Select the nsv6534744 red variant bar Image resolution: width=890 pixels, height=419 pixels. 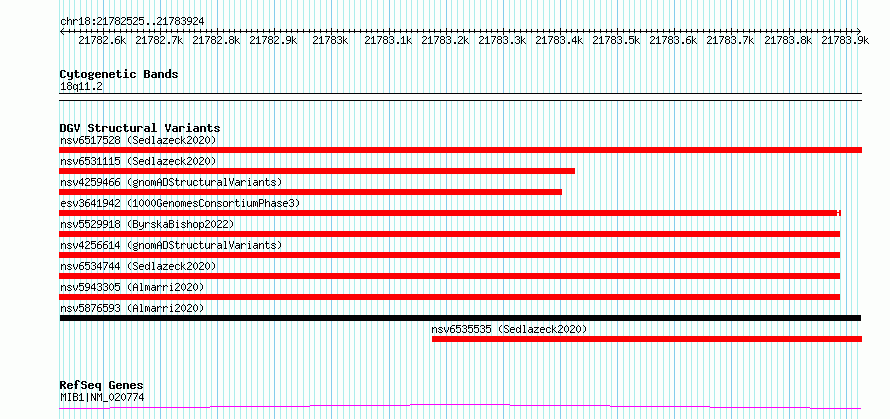450,276
